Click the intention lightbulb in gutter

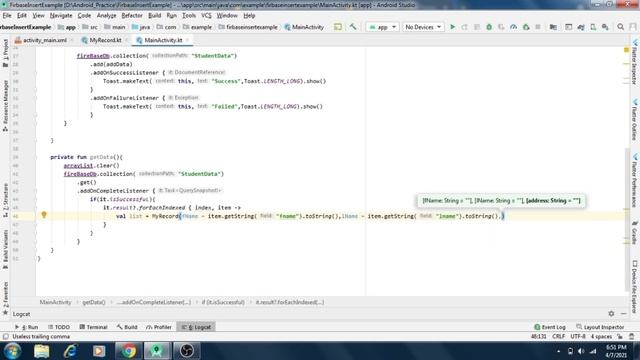pos(44,215)
